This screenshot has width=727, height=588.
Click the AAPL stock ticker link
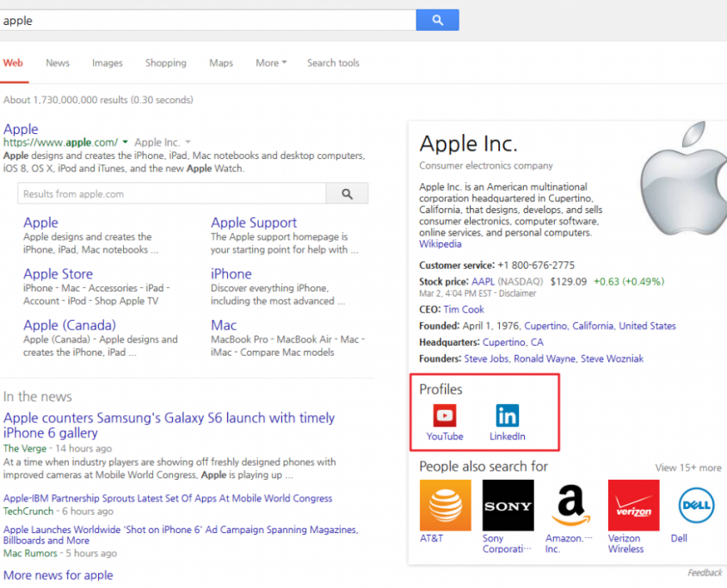pyautogui.click(x=483, y=281)
